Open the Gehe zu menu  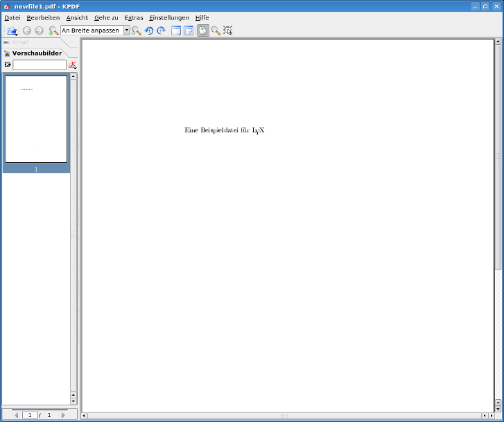click(106, 18)
